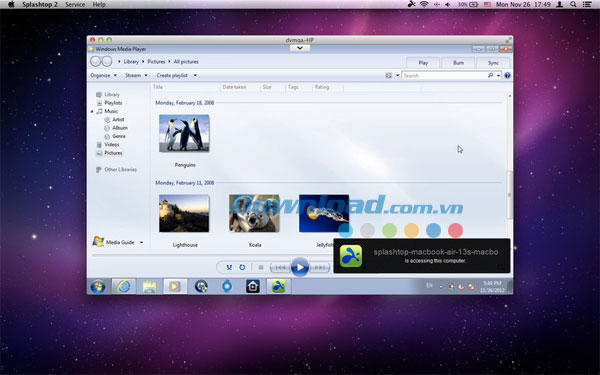Switch to the Play tab
Screen dimensions: 600x375
coord(423,63)
